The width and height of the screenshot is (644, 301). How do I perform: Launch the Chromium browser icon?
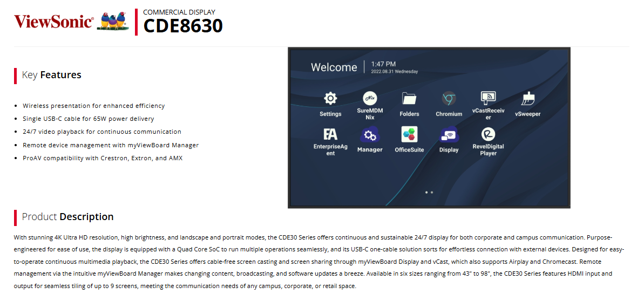point(449,99)
